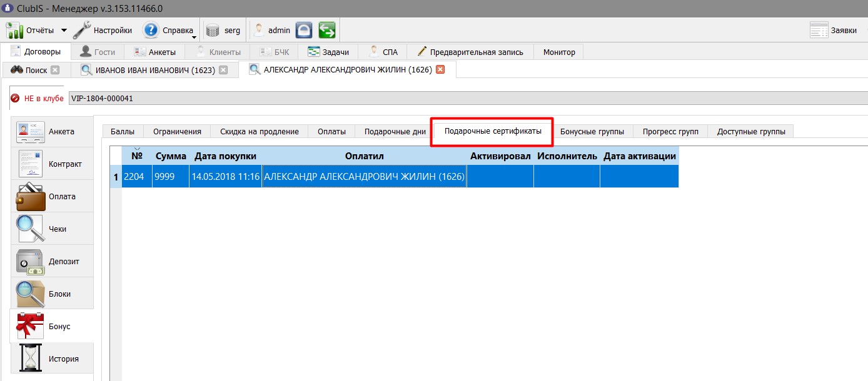
Task: Open Оплата wallet sidebar section
Action: click(x=52, y=196)
